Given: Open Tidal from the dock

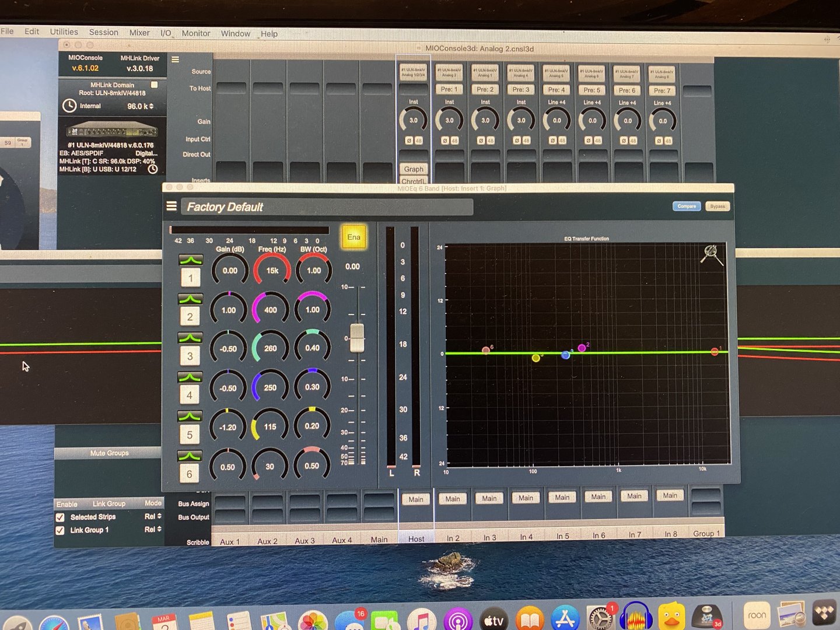Looking at the screenshot, I should point(825,614).
